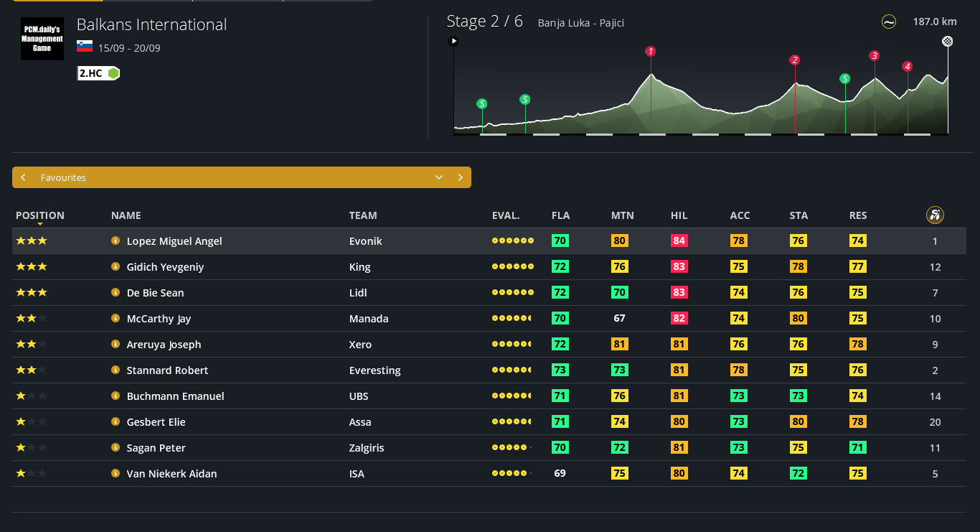Open info icon next to Sagan Peter
This screenshot has width=980, height=532.
click(x=116, y=448)
